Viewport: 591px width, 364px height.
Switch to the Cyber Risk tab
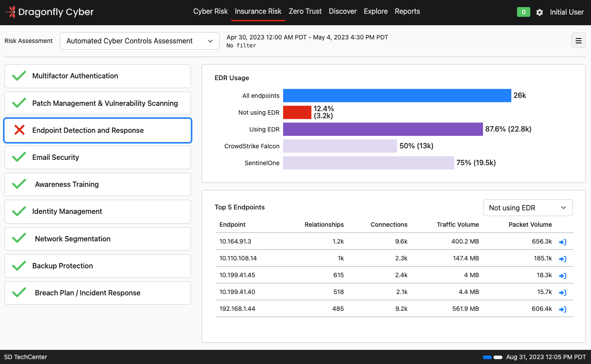click(210, 12)
